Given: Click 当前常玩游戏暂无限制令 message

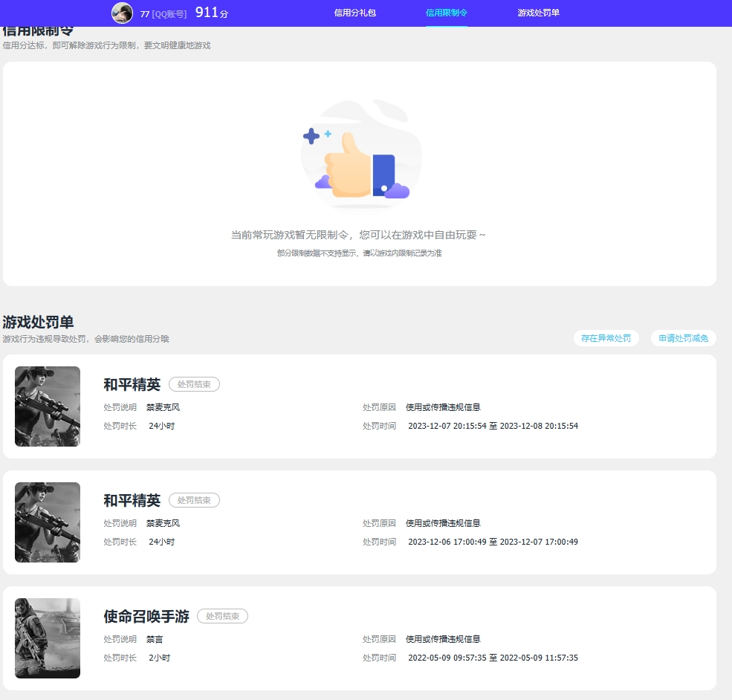Looking at the screenshot, I should [358, 235].
